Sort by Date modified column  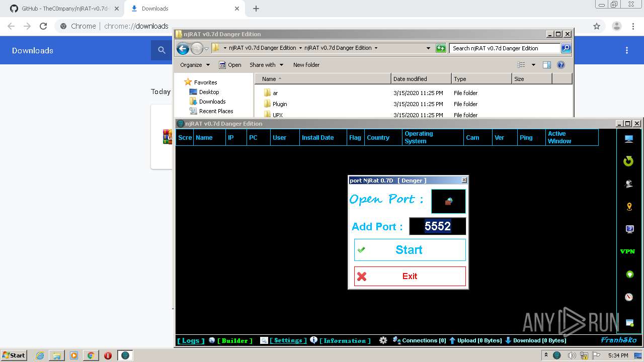[421, 79]
